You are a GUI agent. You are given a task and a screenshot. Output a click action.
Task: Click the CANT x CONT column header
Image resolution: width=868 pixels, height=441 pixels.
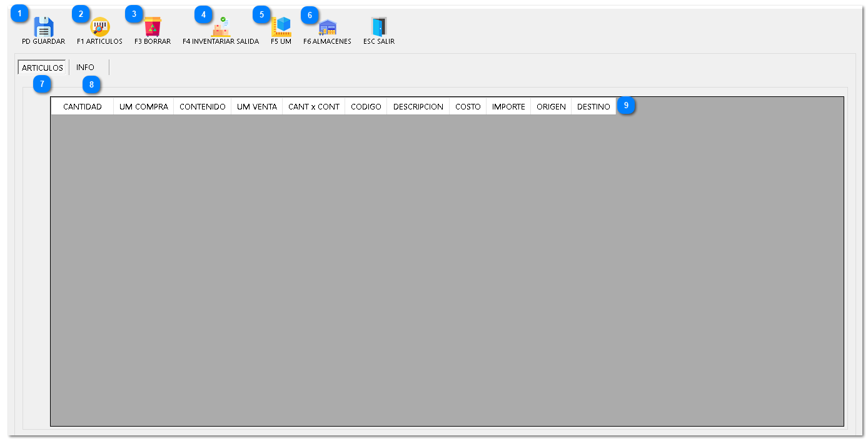(x=314, y=107)
